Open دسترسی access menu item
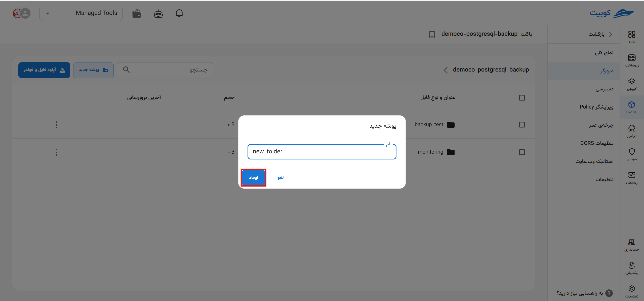 (583, 89)
